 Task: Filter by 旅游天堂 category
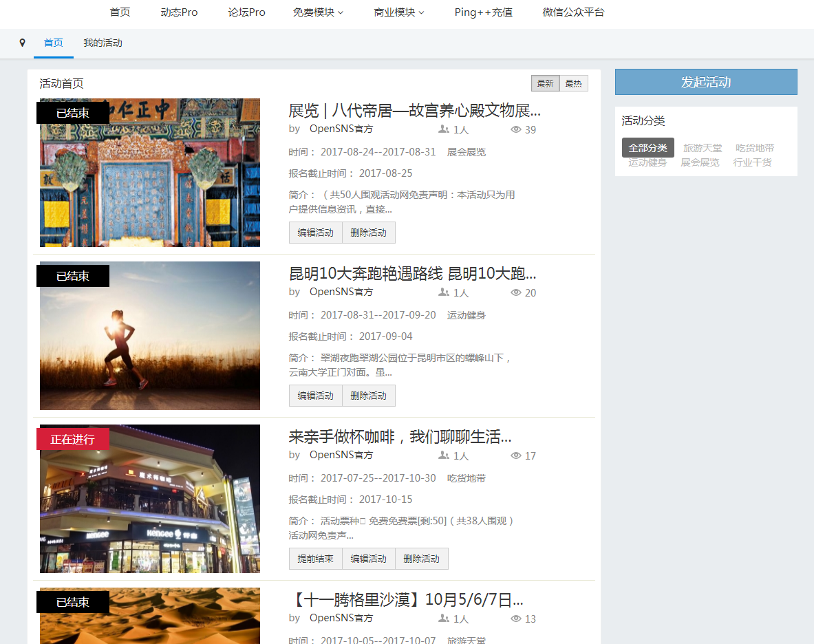pos(703,148)
